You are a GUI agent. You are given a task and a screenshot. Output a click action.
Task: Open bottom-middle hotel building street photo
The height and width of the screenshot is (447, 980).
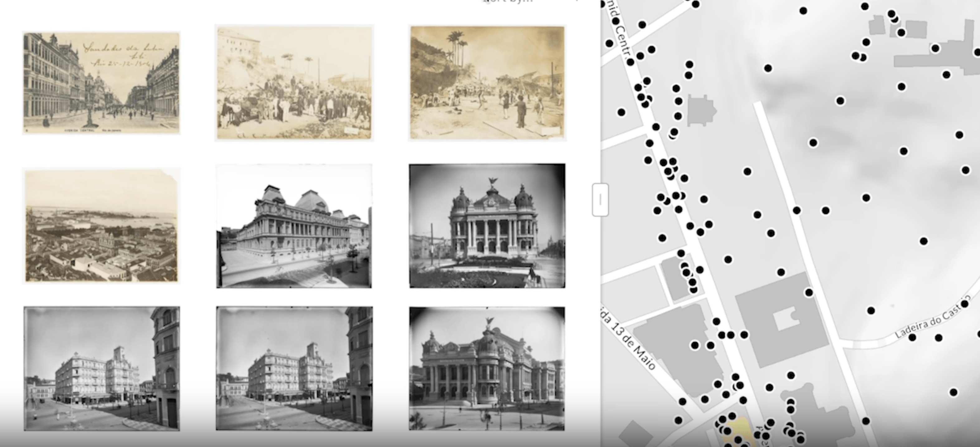point(294,368)
